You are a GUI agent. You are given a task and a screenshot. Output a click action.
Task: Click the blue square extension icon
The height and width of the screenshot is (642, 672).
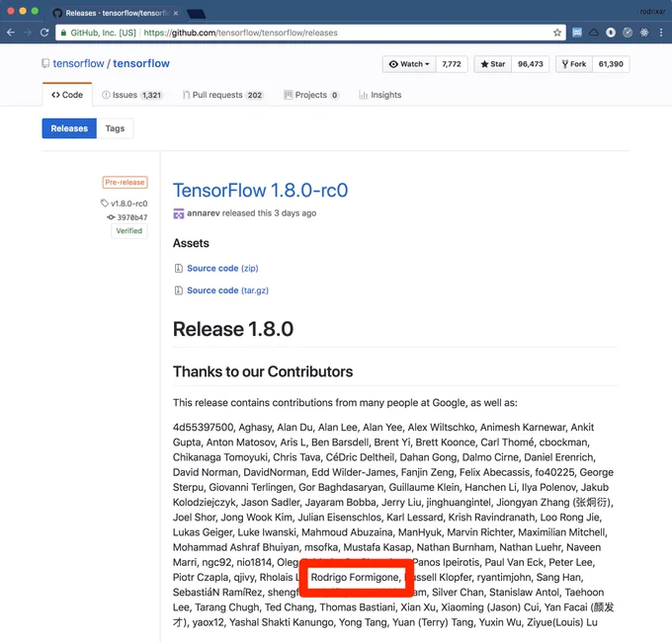point(577,33)
